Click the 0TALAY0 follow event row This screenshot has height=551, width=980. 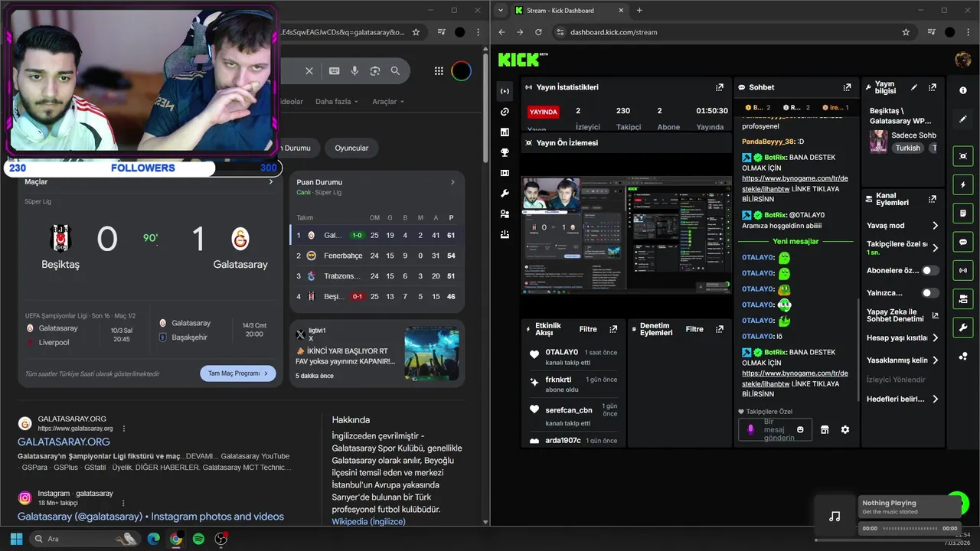click(x=573, y=357)
